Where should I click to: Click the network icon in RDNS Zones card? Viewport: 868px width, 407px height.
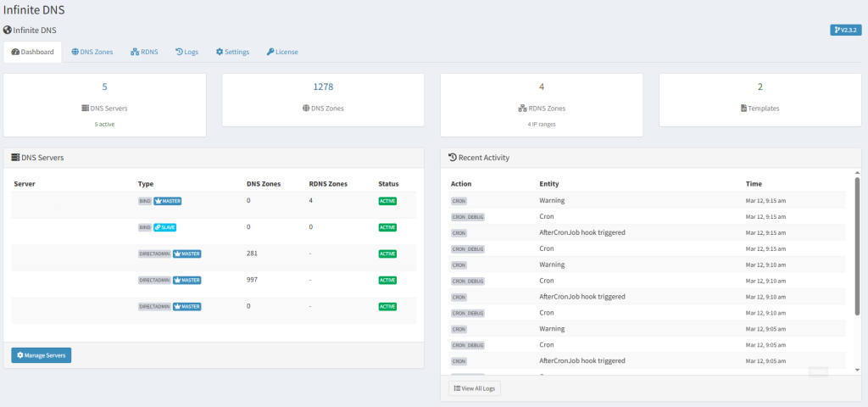click(522, 109)
